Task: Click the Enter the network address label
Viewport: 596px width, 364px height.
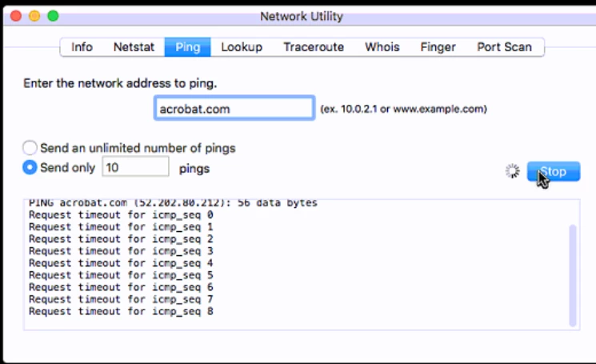Action: pos(120,83)
